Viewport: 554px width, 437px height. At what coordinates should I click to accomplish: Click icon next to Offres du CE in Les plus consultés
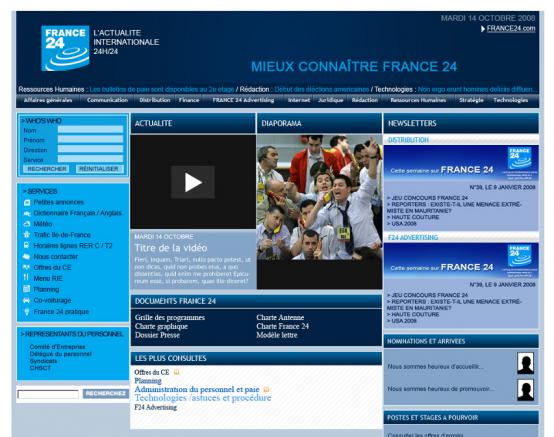176,372
